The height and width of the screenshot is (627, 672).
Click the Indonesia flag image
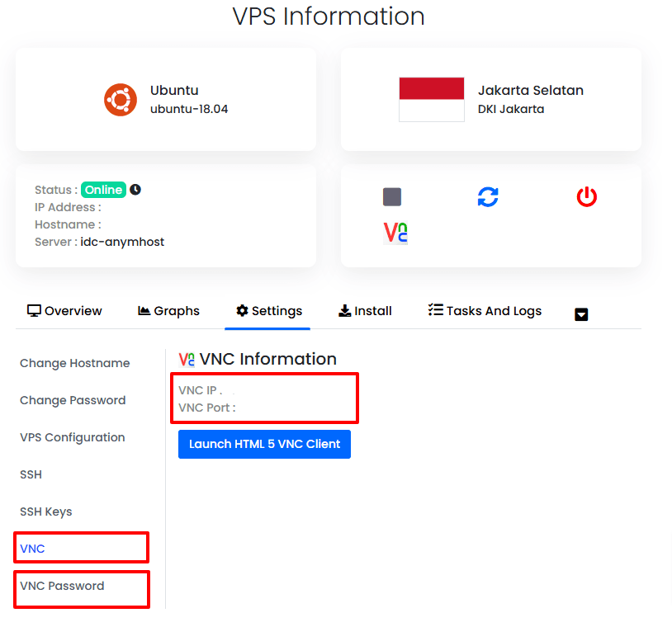click(x=431, y=100)
